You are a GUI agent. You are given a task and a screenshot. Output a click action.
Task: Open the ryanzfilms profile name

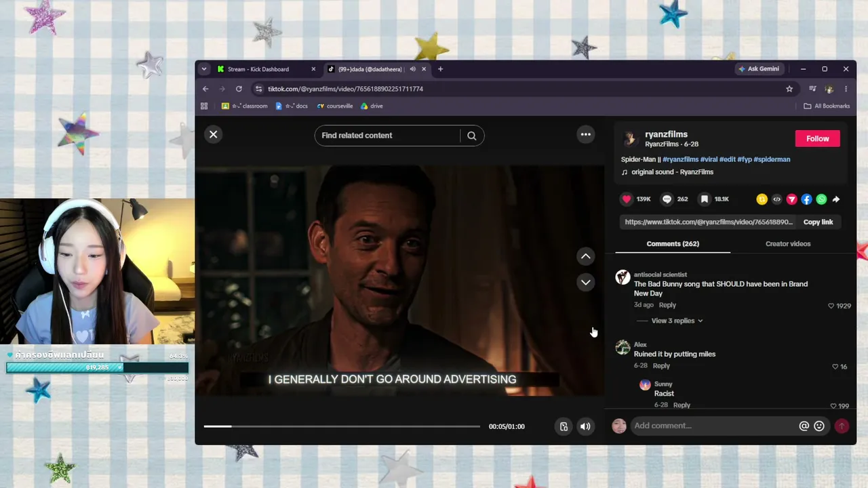pyautogui.click(x=667, y=134)
